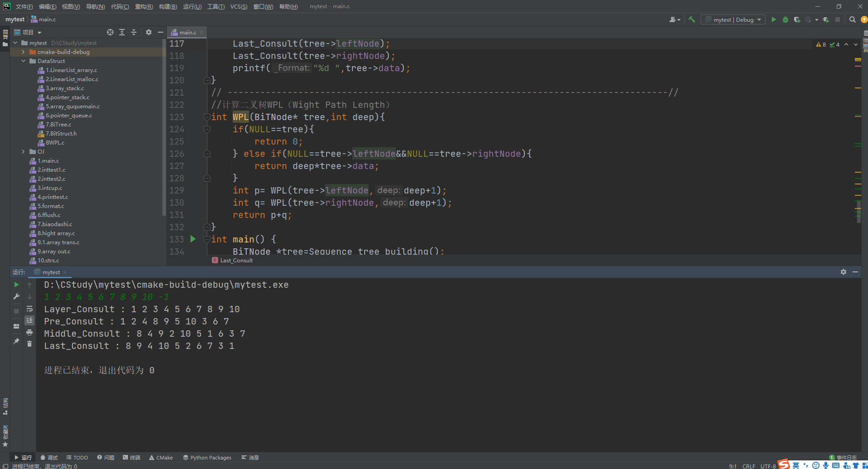Expand the cmake-build-debug folder
Screen dimensions: 868x469
pos(23,52)
